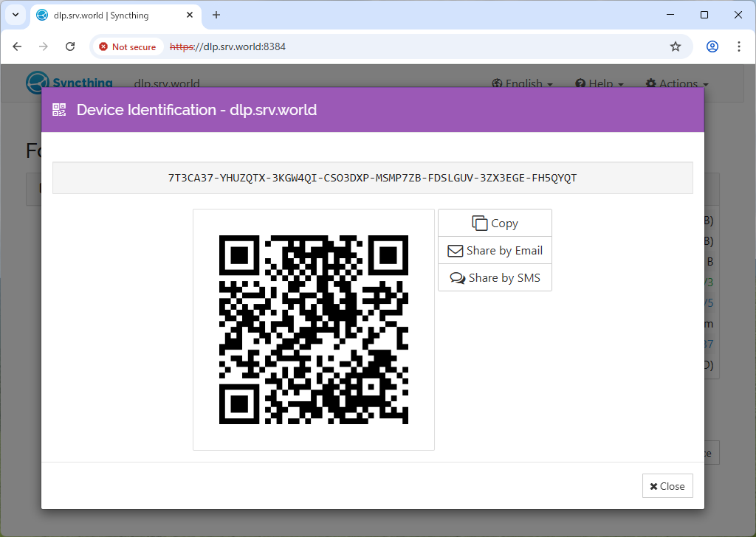Open Chrome's three-dot menu
The image size is (756, 537).
point(739,46)
